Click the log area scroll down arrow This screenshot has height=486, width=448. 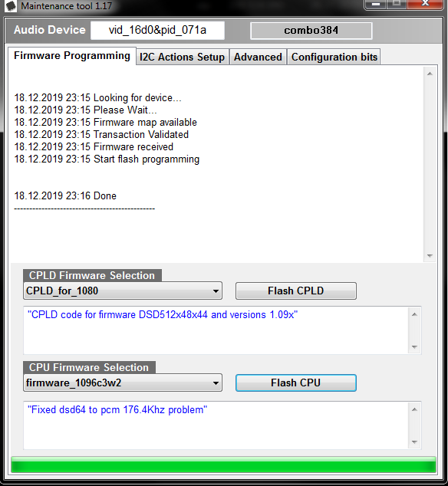[430, 256]
